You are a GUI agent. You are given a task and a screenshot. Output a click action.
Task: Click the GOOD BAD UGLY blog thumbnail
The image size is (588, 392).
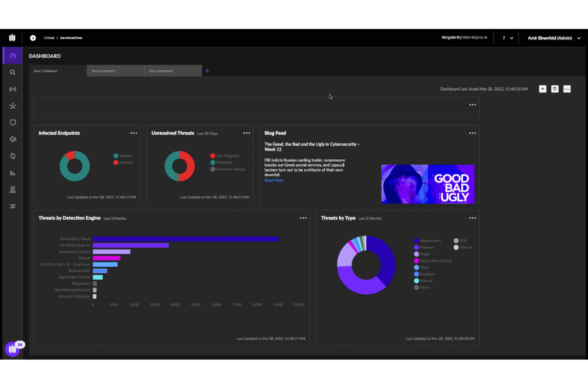tap(427, 183)
